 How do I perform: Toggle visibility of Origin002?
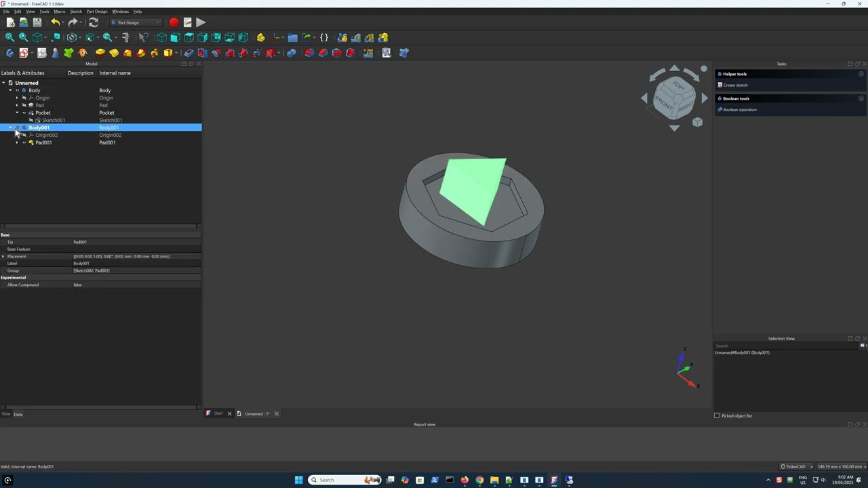[x=24, y=135]
